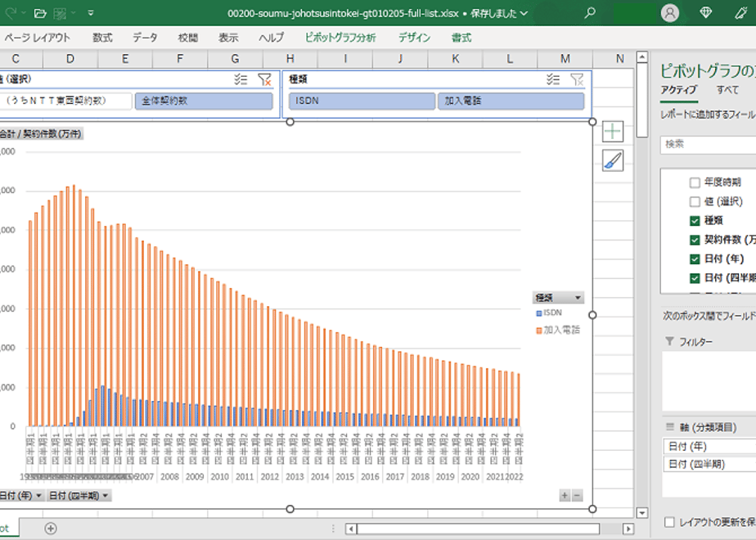Add a new sheet with plus button
The width and height of the screenshot is (756, 540).
click(50, 529)
